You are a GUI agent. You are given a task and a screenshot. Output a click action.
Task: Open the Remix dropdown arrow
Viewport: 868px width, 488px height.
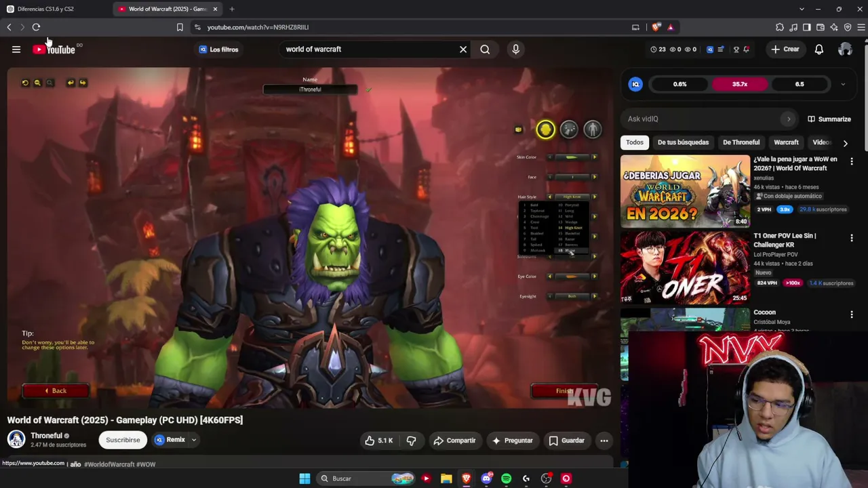[x=193, y=440]
